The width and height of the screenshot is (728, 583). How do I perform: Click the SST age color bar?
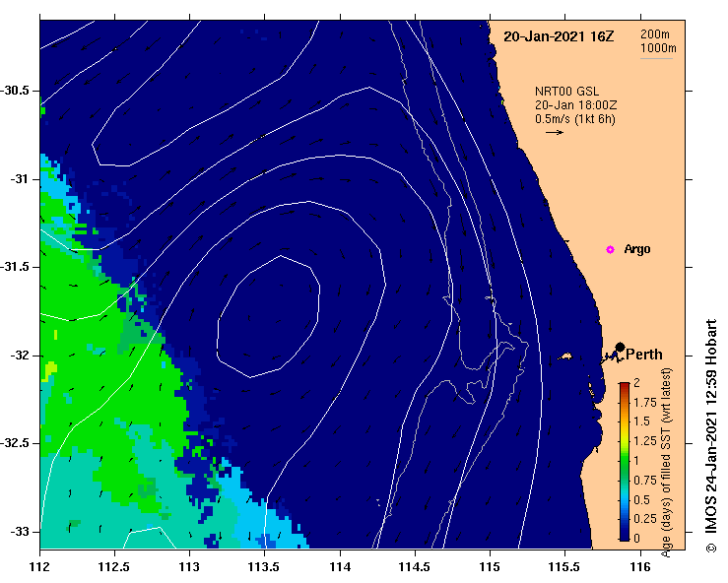(625, 462)
